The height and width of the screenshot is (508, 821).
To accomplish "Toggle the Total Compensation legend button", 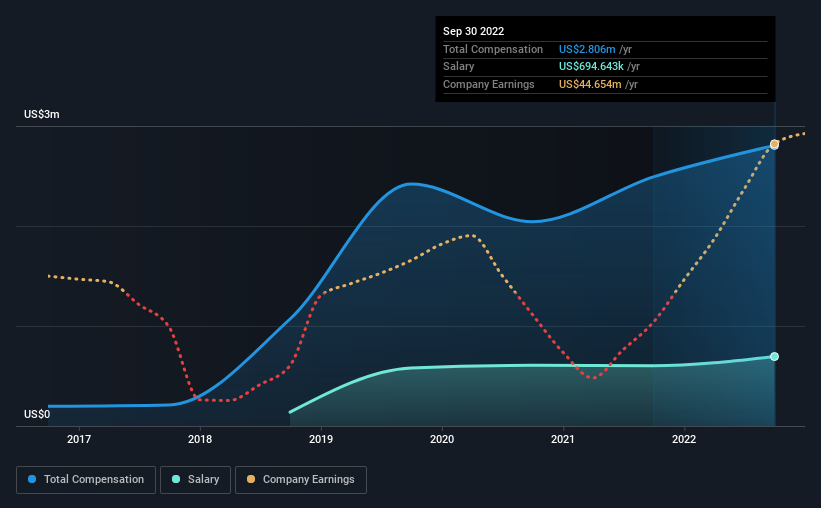I will click(x=86, y=480).
